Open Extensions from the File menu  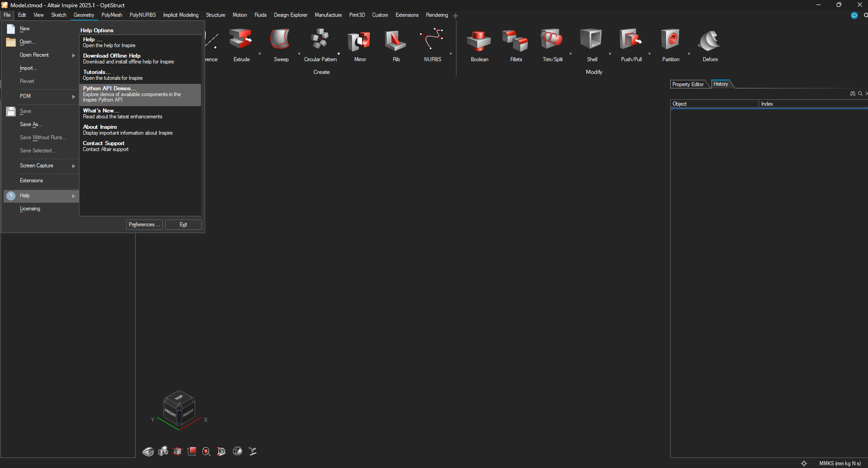pos(41,180)
